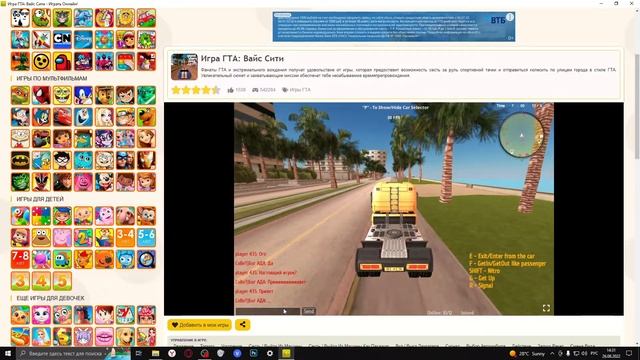
Task: Open File Explorer from the taskbar
Action: click(156, 353)
